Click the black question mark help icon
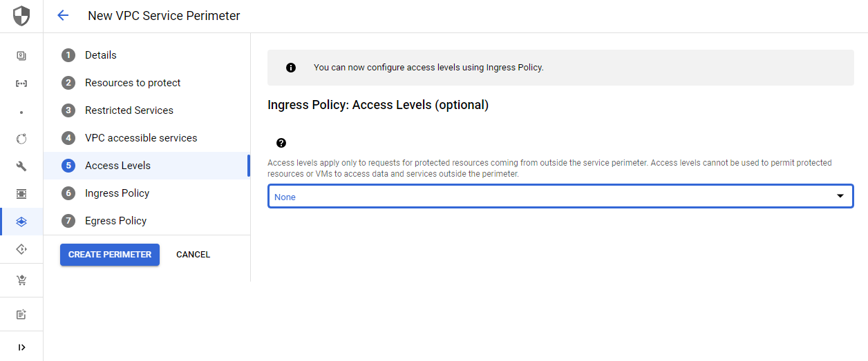This screenshot has height=361, width=868. 281,143
